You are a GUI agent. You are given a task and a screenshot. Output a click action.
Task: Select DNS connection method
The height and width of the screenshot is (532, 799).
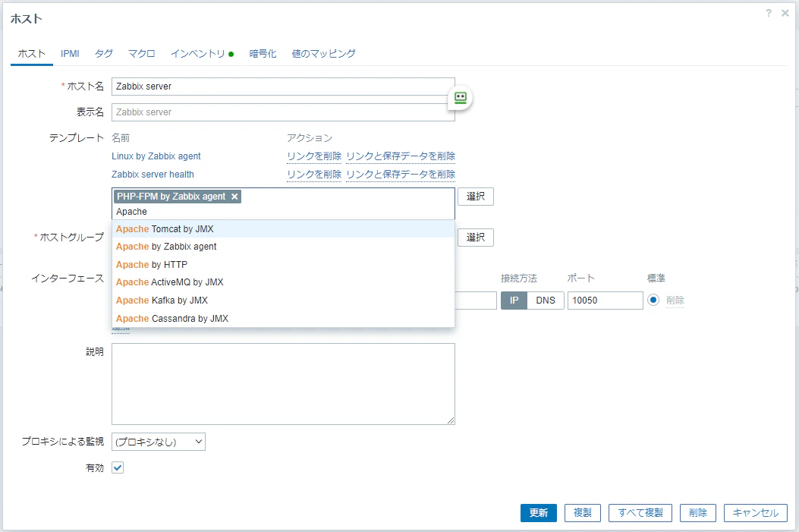click(x=546, y=301)
